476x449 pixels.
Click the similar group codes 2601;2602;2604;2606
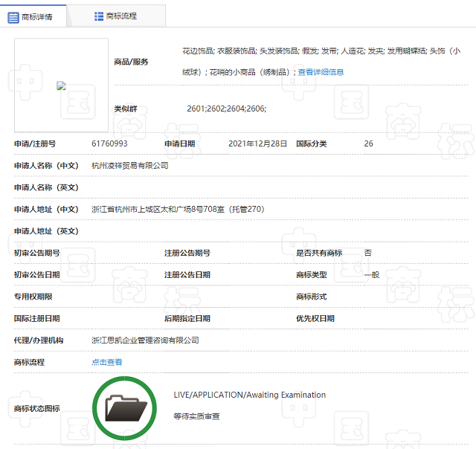coord(226,109)
